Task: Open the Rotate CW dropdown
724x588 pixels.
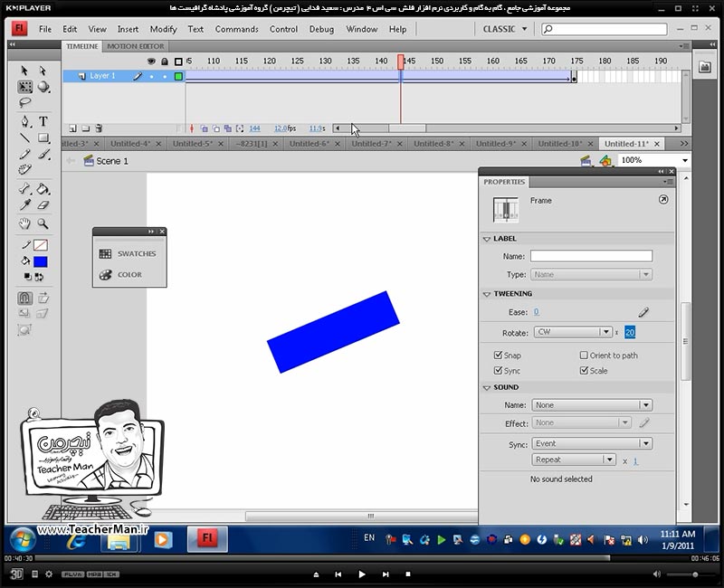Action: pyautogui.click(x=573, y=332)
